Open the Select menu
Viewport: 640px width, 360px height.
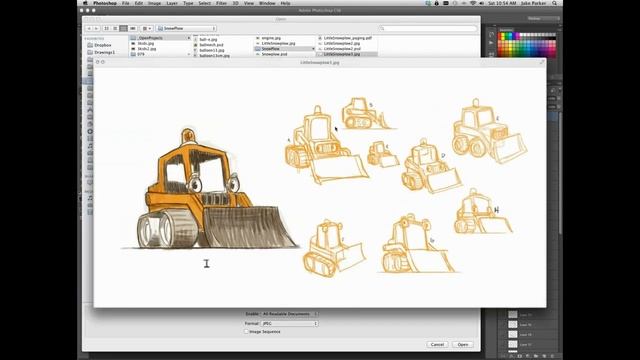[204, 3]
